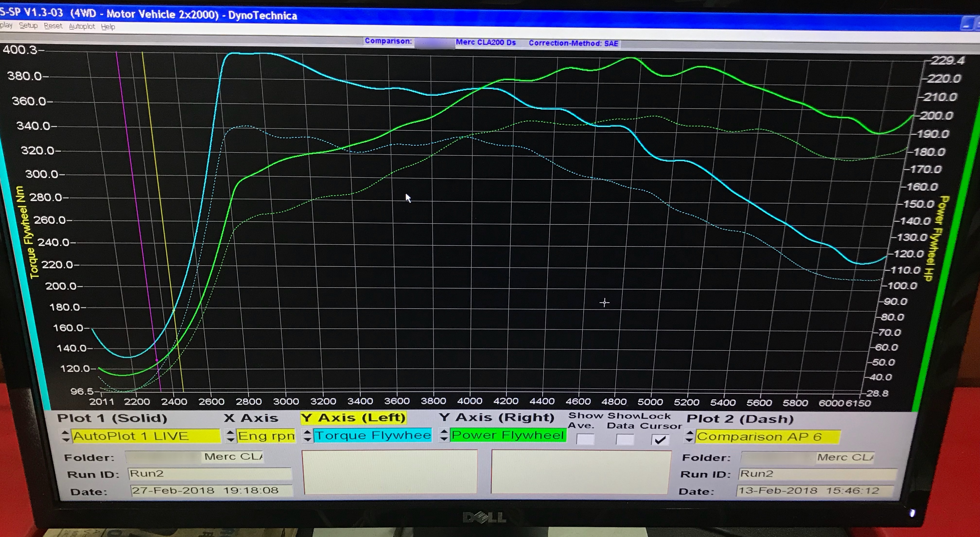Click the Plot 1 (Solid) heading
Image resolution: width=980 pixels, height=537 pixels.
pos(112,418)
